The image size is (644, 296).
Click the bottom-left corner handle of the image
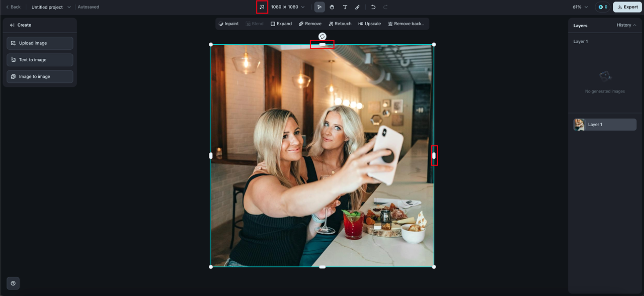click(x=211, y=267)
